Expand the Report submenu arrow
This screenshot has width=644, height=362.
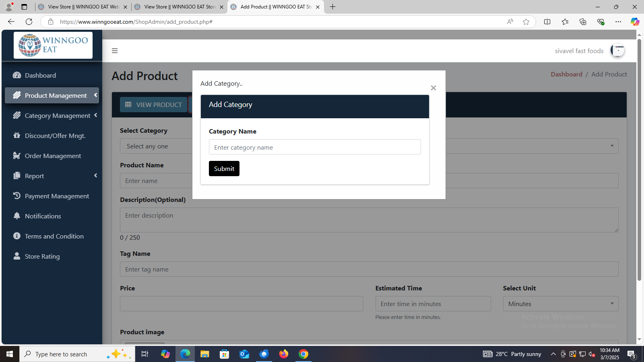[95, 176]
